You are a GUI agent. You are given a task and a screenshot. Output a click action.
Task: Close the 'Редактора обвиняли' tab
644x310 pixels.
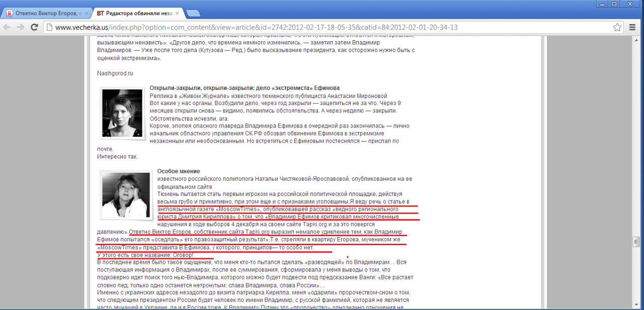click(178, 13)
